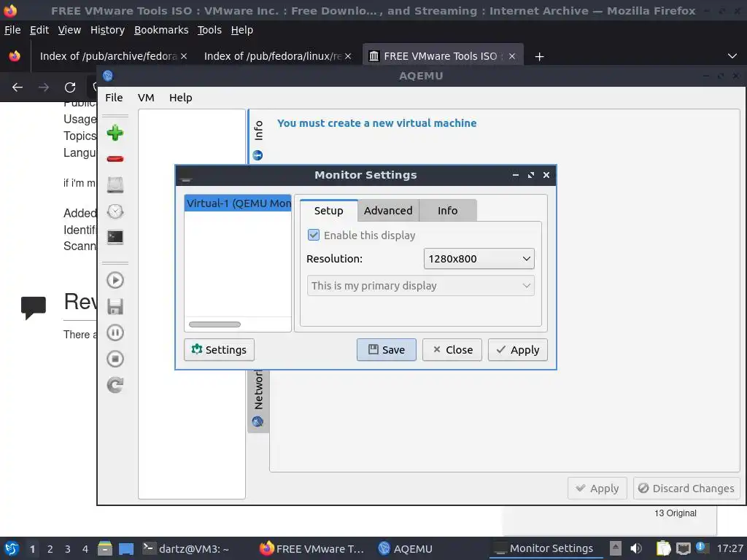Open the VM menu in AQEMU

tap(146, 98)
